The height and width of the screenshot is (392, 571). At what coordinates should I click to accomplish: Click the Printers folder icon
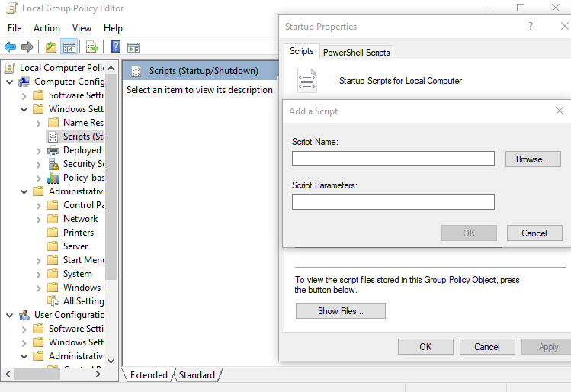point(53,233)
